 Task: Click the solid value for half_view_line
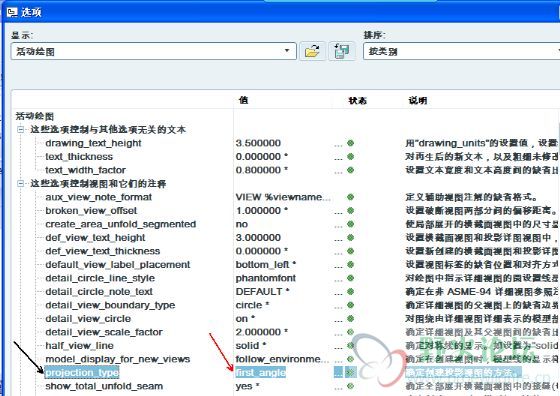(x=251, y=346)
